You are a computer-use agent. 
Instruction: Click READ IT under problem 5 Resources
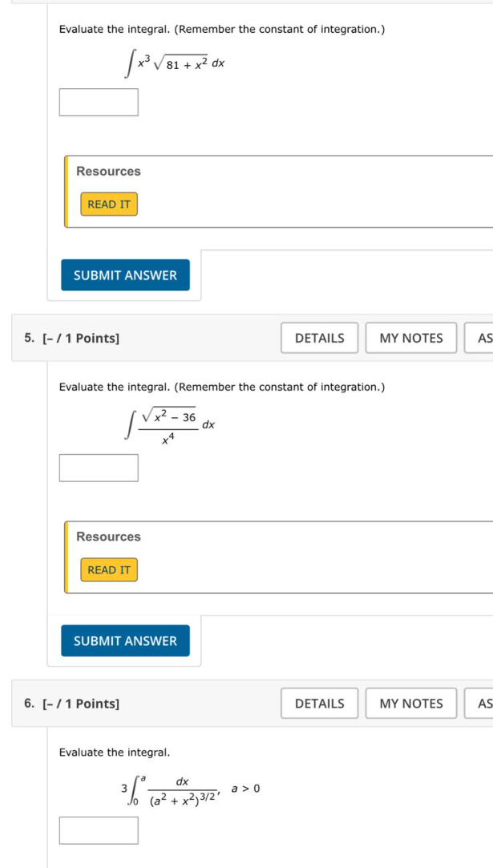[x=109, y=570]
